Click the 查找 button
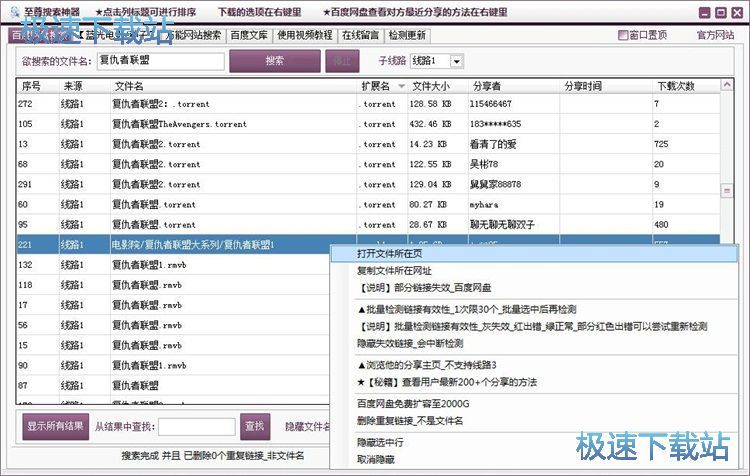The image size is (750, 476). 254,426
